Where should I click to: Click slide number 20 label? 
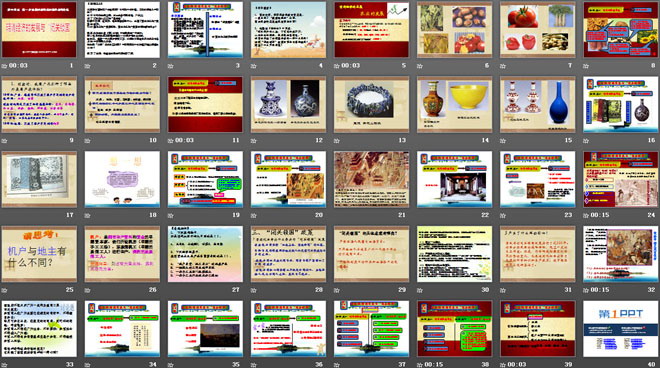[x=319, y=215]
